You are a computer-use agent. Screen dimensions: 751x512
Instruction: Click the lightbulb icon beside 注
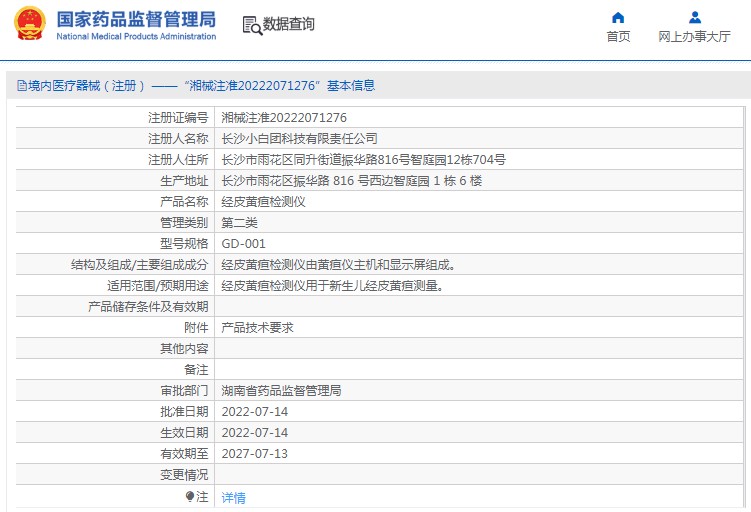(190, 496)
